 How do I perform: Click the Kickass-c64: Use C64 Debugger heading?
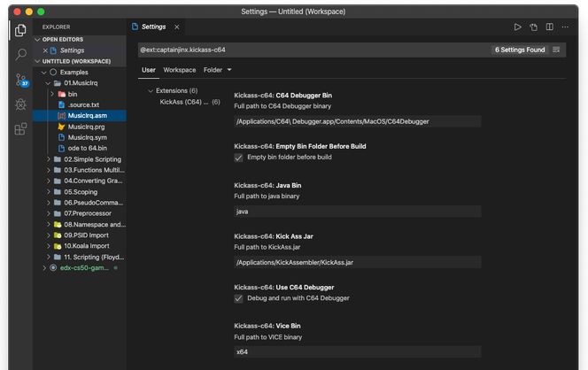click(x=284, y=288)
